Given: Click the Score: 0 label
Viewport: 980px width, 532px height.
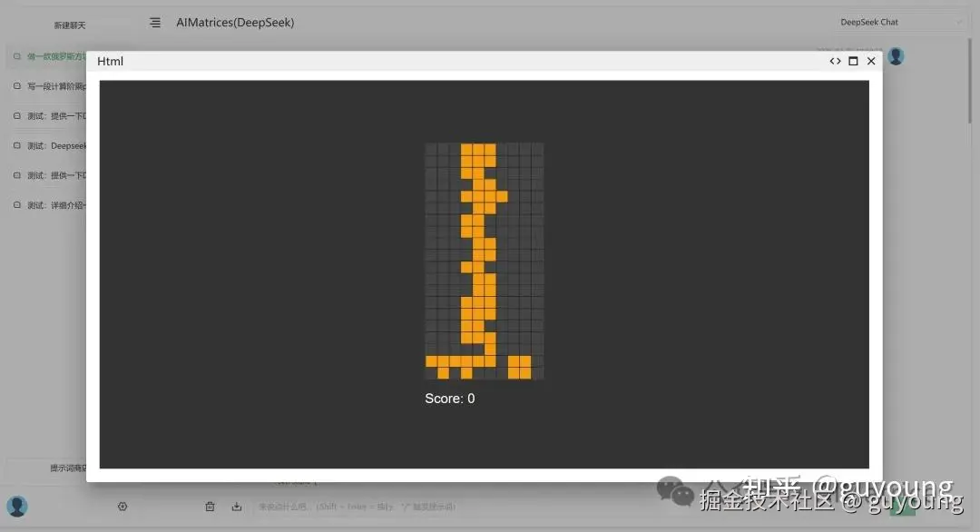Looking at the screenshot, I should click(450, 399).
